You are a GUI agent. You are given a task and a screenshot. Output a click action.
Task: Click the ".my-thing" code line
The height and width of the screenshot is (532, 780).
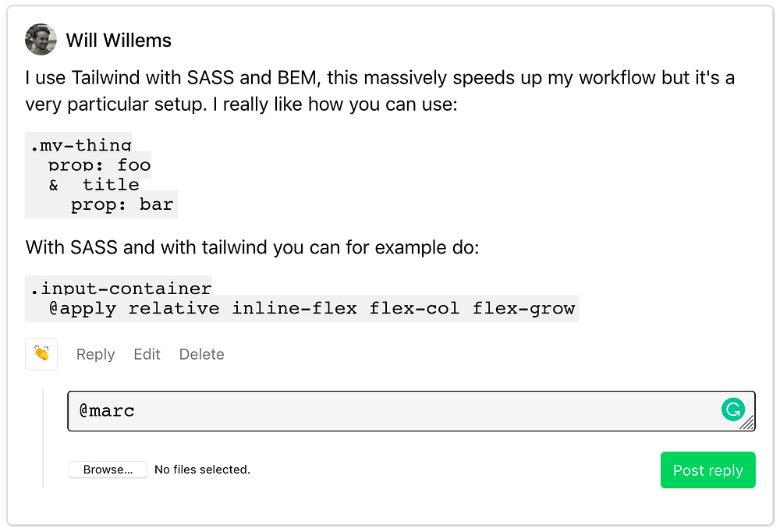click(x=80, y=144)
